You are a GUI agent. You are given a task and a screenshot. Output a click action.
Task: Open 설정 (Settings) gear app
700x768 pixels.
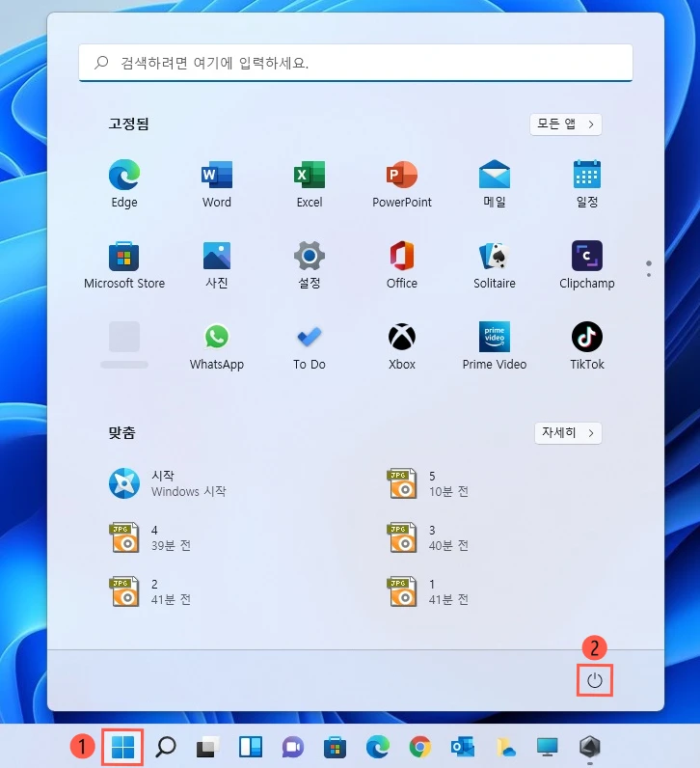point(309,265)
